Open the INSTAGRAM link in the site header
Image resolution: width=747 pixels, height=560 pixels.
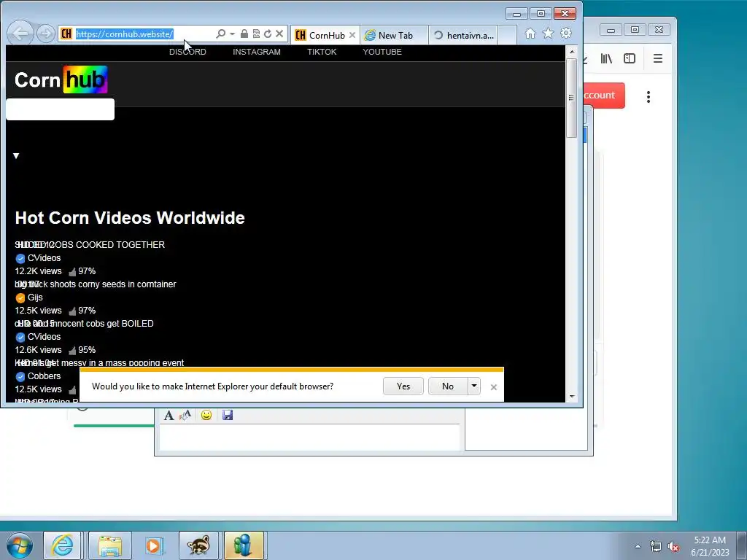[257, 52]
